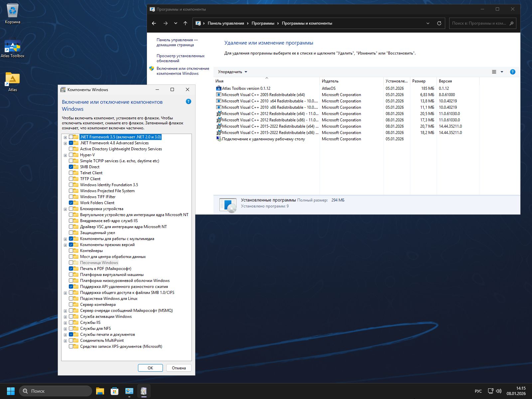Viewport: 532px width, 399px height.
Task: Uncheck the SMB Direct component
Action: click(71, 167)
